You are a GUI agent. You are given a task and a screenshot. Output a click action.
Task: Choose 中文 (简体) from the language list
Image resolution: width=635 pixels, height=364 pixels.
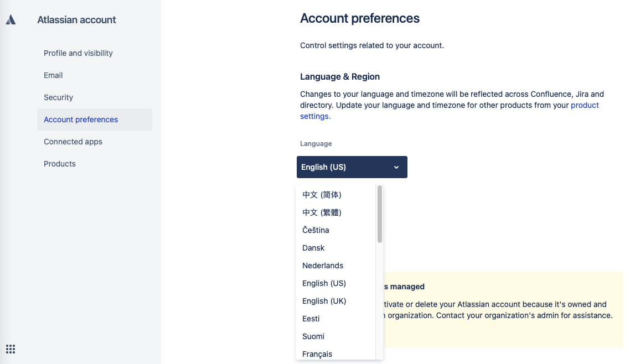[322, 195]
